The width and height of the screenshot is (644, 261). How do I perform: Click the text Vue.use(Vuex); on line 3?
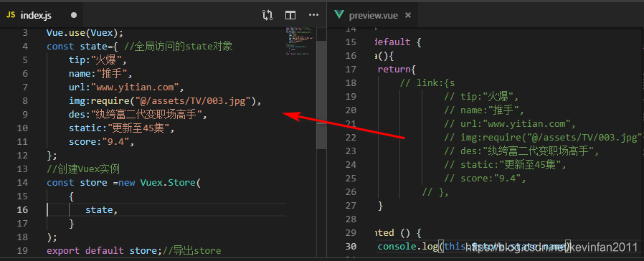pyautogui.click(x=85, y=33)
